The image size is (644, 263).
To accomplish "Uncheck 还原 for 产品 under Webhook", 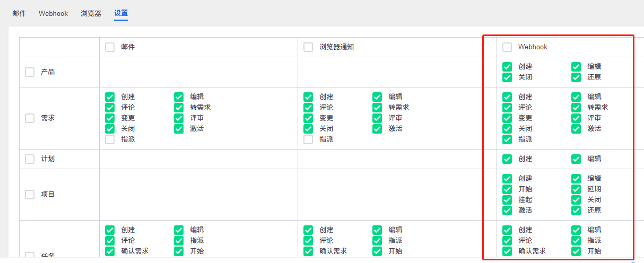I will 576,77.
